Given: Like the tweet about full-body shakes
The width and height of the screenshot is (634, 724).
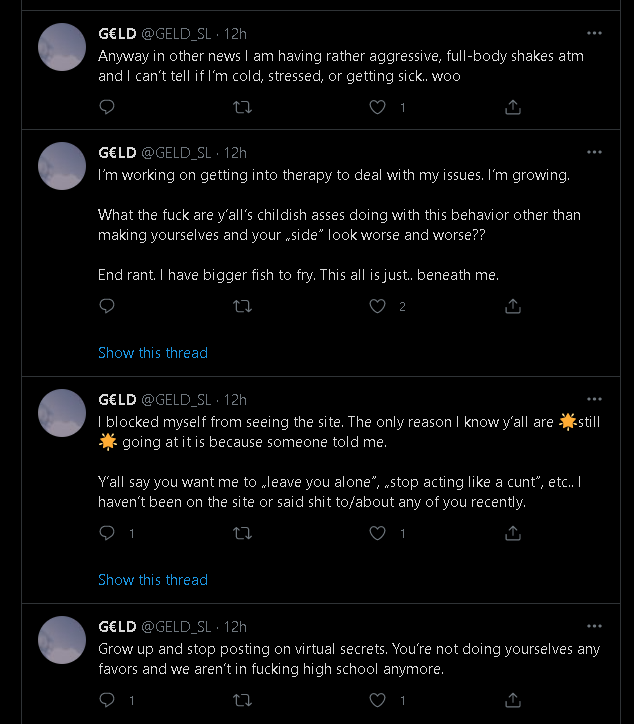Looking at the screenshot, I should [377, 107].
